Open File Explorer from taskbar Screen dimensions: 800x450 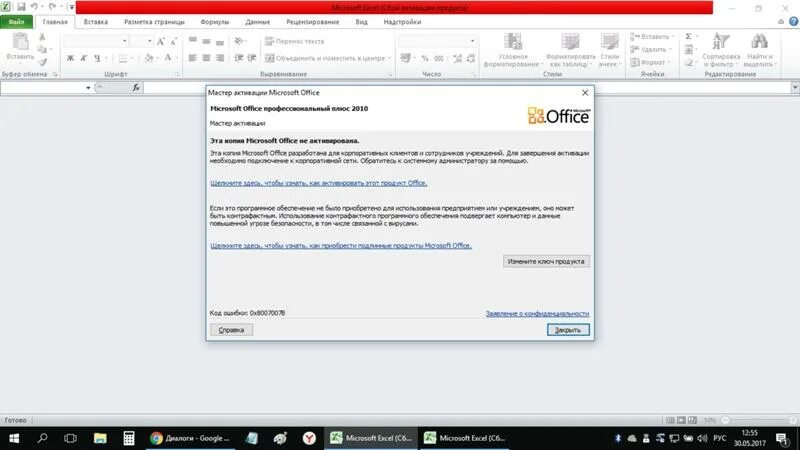click(x=100, y=438)
